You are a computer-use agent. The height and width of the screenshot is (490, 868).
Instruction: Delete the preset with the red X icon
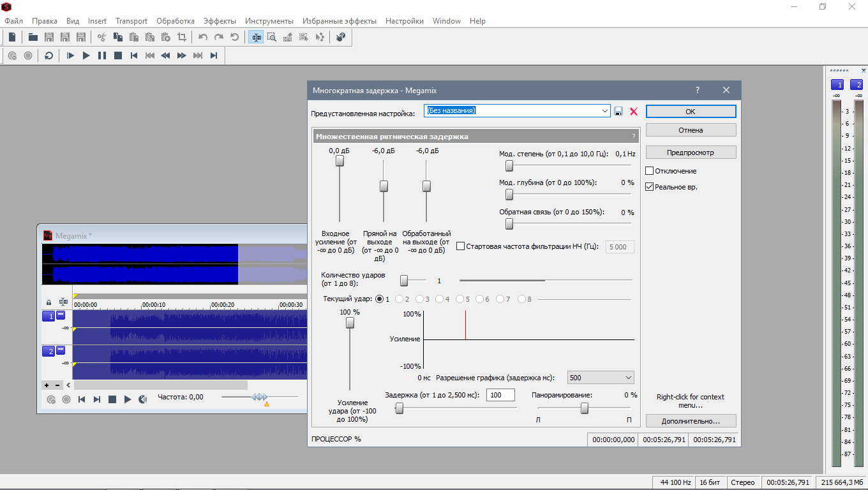634,111
